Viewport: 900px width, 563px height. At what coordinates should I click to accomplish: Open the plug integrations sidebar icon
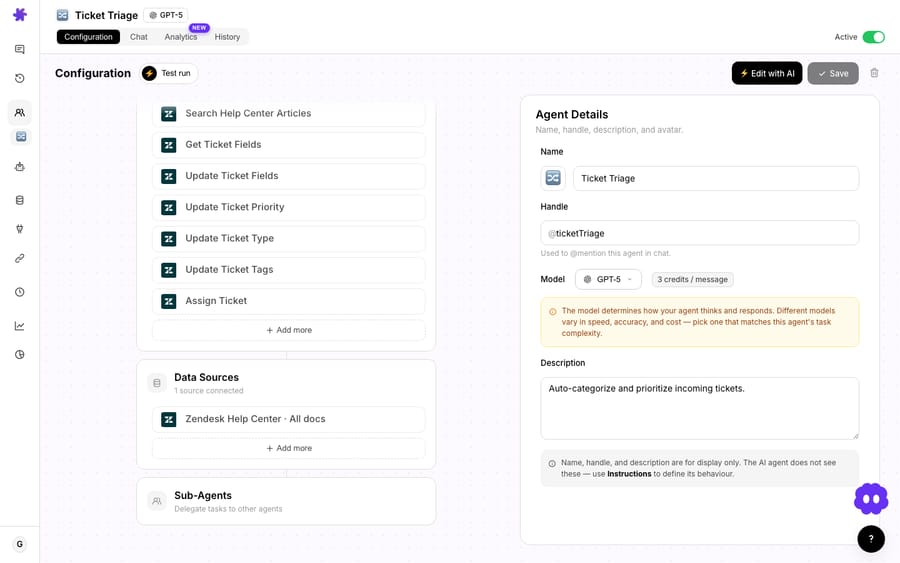(x=20, y=229)
